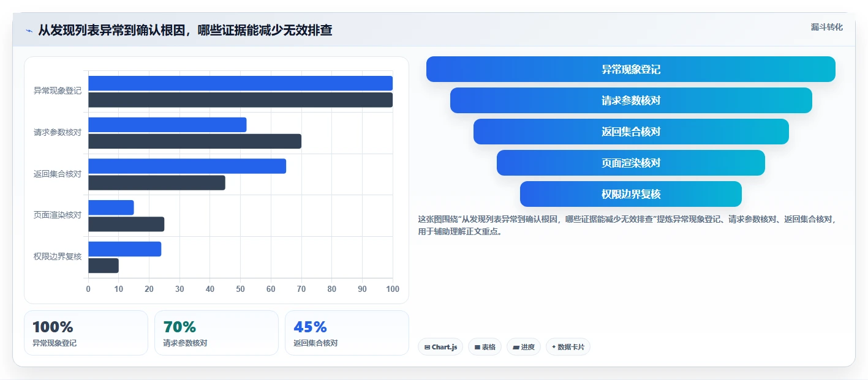Click the blue bar for 返回集合核对

click(x=187, y=166)
